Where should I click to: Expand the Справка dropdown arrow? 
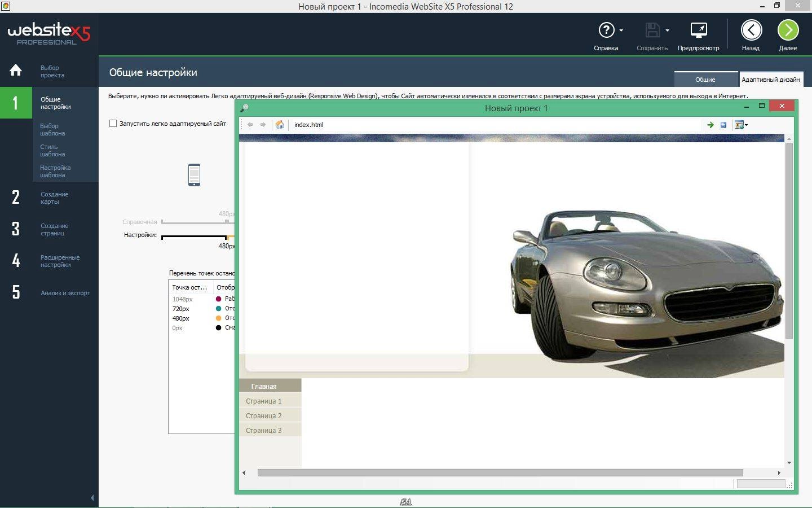[621, 30]
